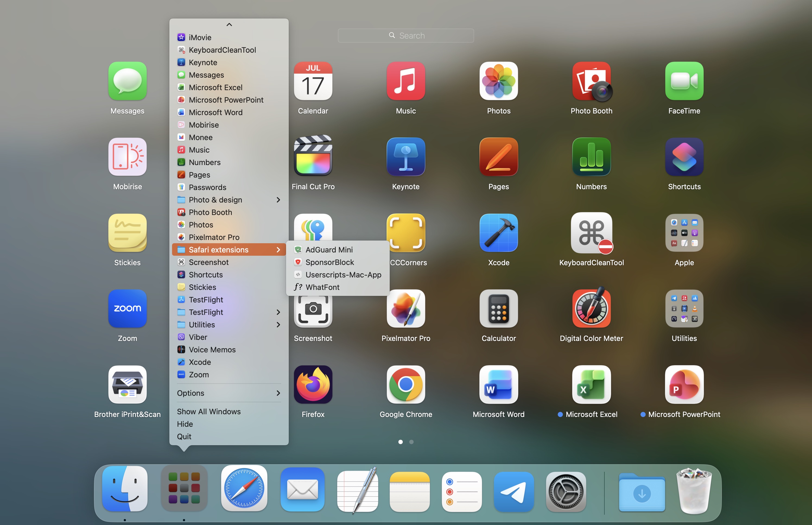The height and width of the screenshot is (525, 812).
Task: Select Pixelmator Pro in the menu list
Action: tap(229, 237)
